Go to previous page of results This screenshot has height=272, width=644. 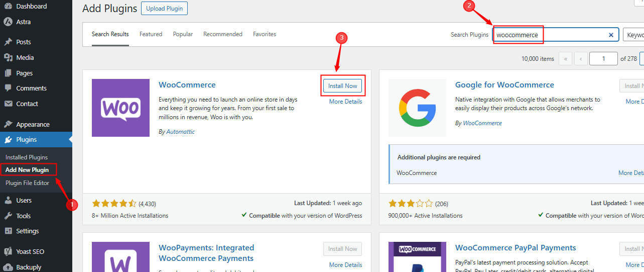(x=581, y=59)
